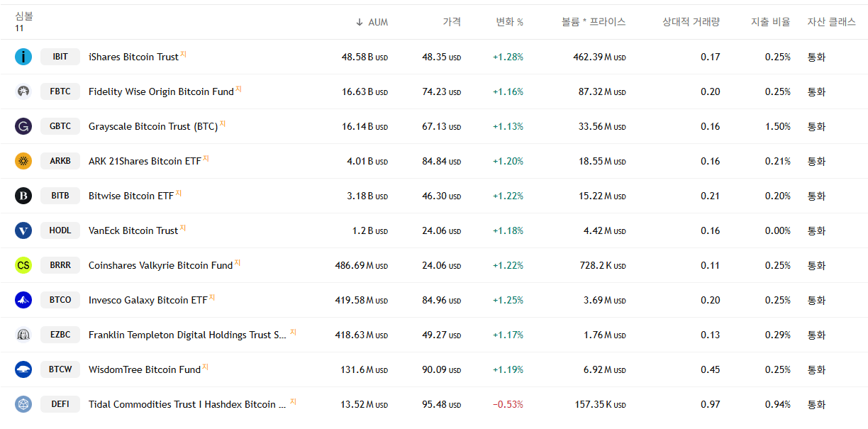Viewport: 868px width, 429px height.
Task: Open the FBTC ticker badge
Action: (x=60, y=91)
